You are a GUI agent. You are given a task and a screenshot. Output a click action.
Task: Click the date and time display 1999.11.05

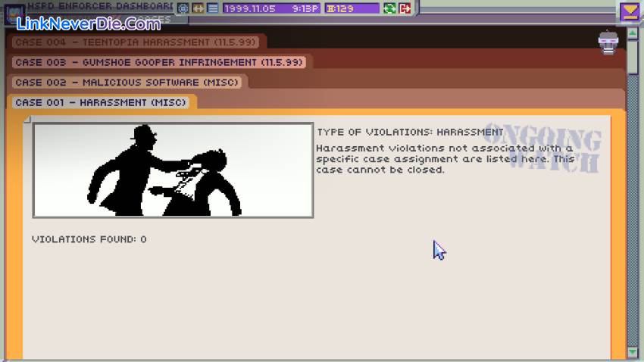coord(271,8)
